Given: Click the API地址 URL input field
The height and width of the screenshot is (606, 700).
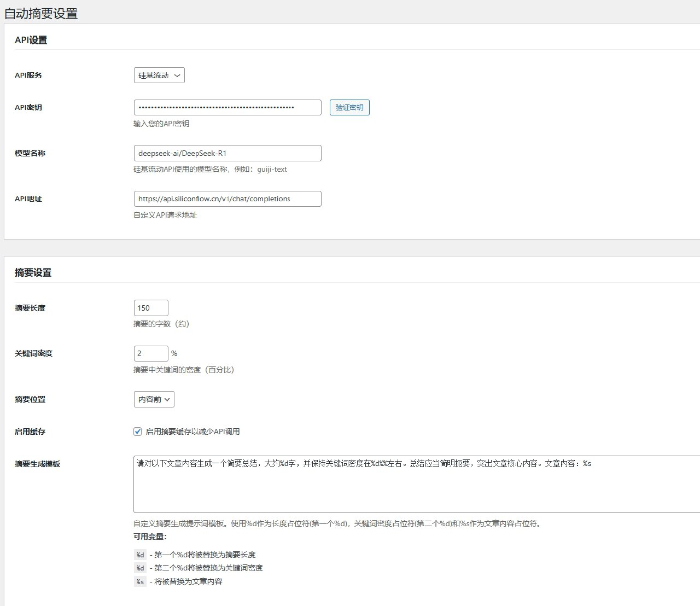Looking at the screenshot, I should coord(227,199).
